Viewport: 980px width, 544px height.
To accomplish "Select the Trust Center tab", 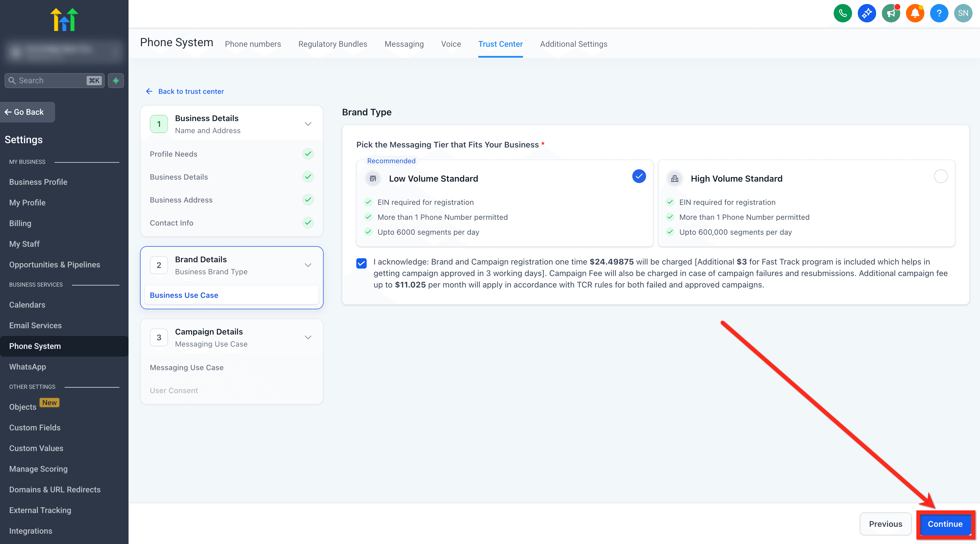I will [500, 44].
